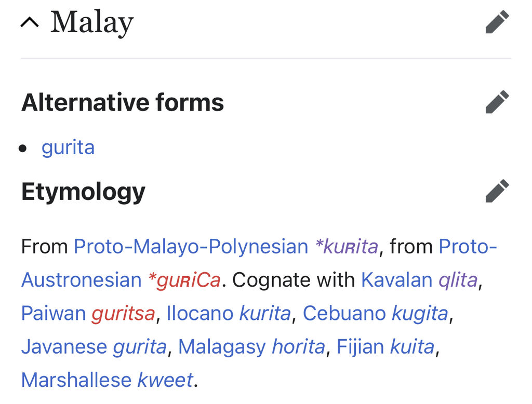The width and height of the screenshot is (532, 404).
Task: Open the gurita alternative form link
Action: coord(68,148)
